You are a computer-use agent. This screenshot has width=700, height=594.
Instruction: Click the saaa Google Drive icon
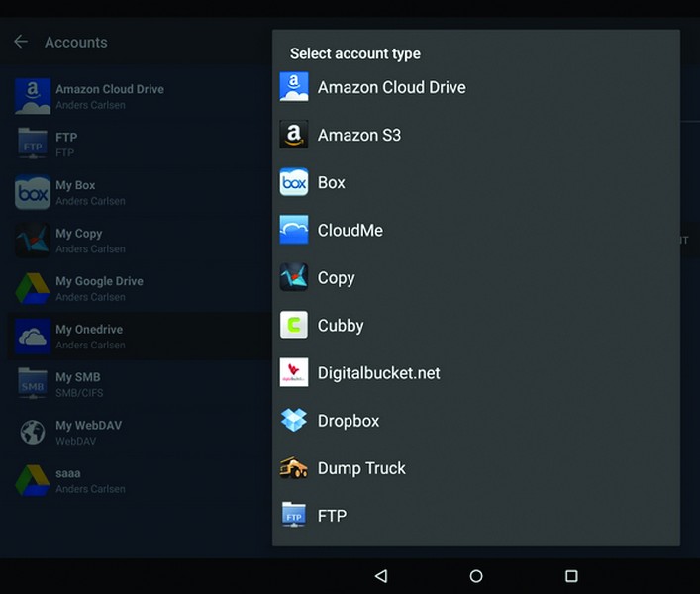(33, 480)
